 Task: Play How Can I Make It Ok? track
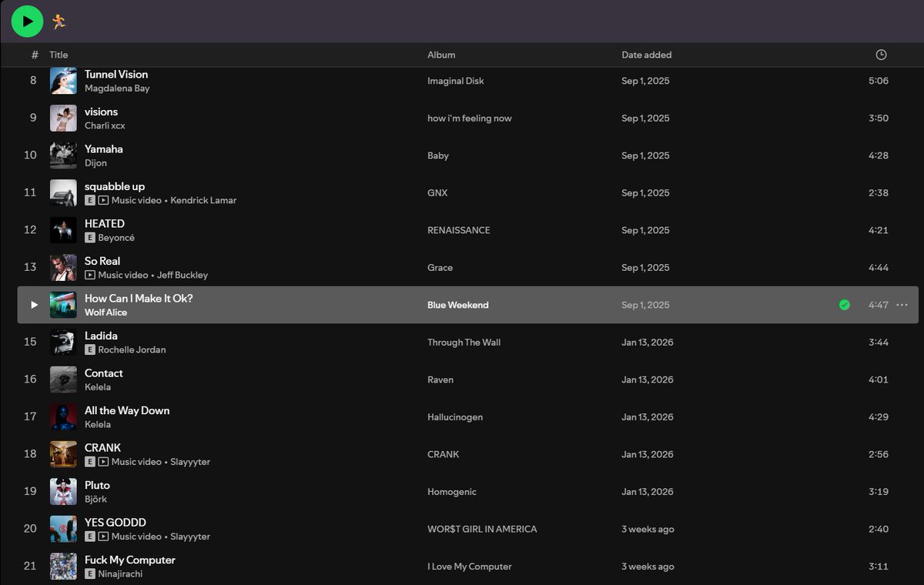(34, 305)
